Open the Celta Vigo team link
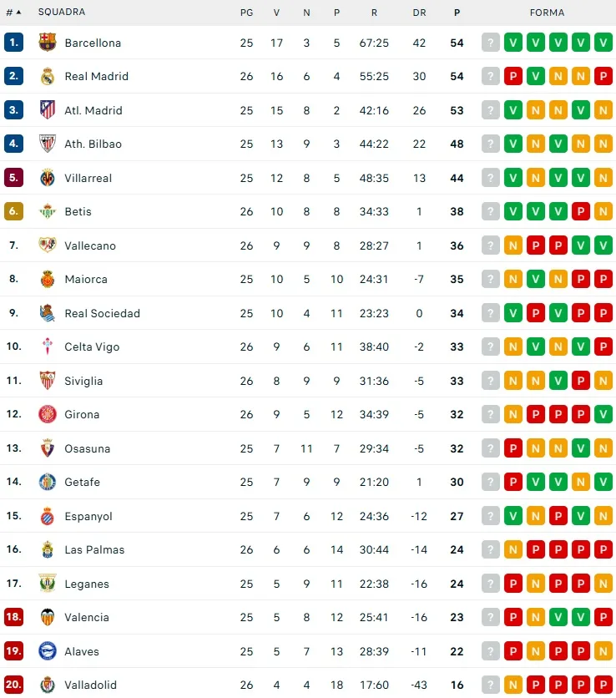 pyautogui.click(x=92, y=347)
